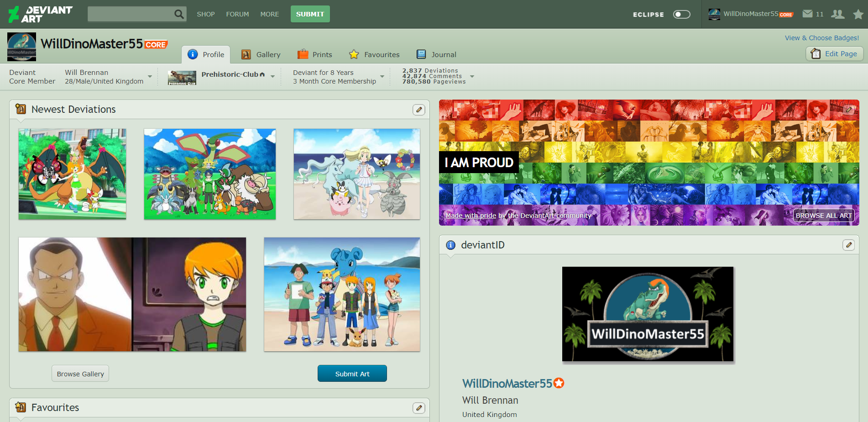The image size is (868, 422).
Task: Click the green SUBMIT button
Action: 310,14
